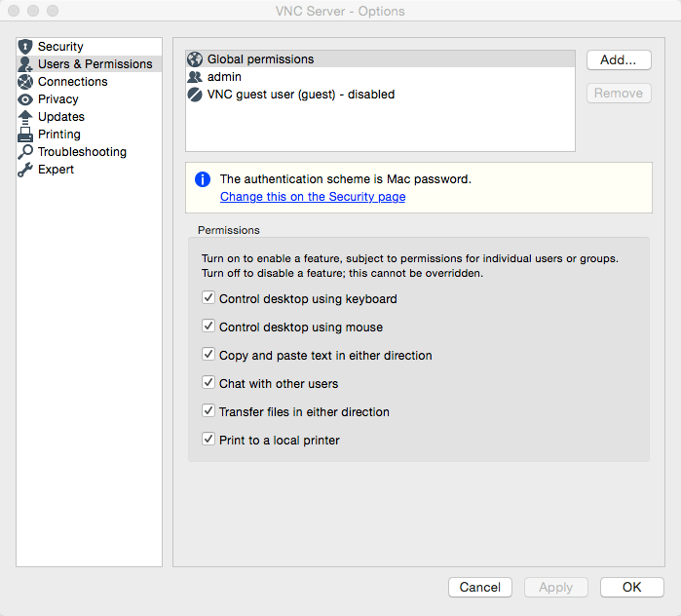The height and width of the screenshot is (616, 681).
Task: Switch to the Updates section
Action: click(x=89, y=117)
